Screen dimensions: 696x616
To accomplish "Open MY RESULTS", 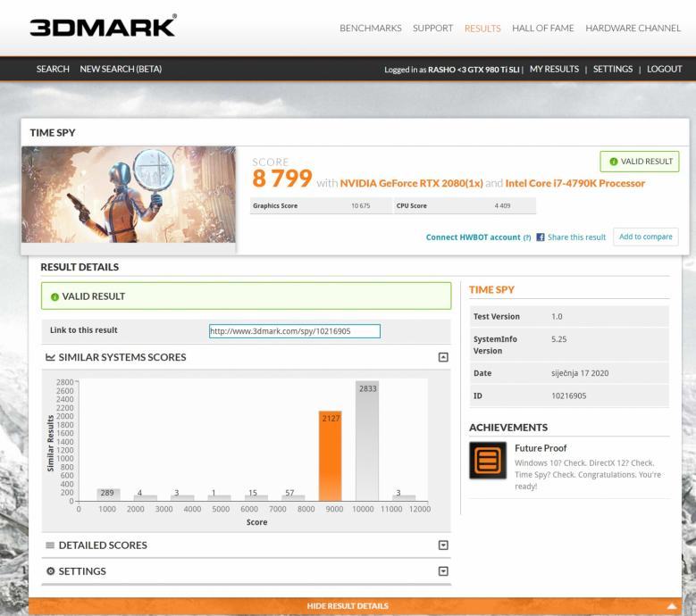I will point(555,69).
